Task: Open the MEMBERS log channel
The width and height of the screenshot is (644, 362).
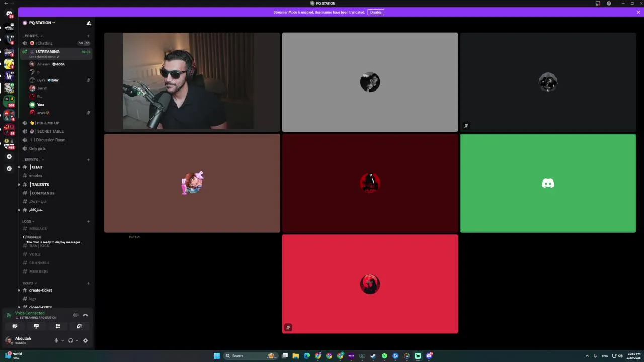Action: 56,271
